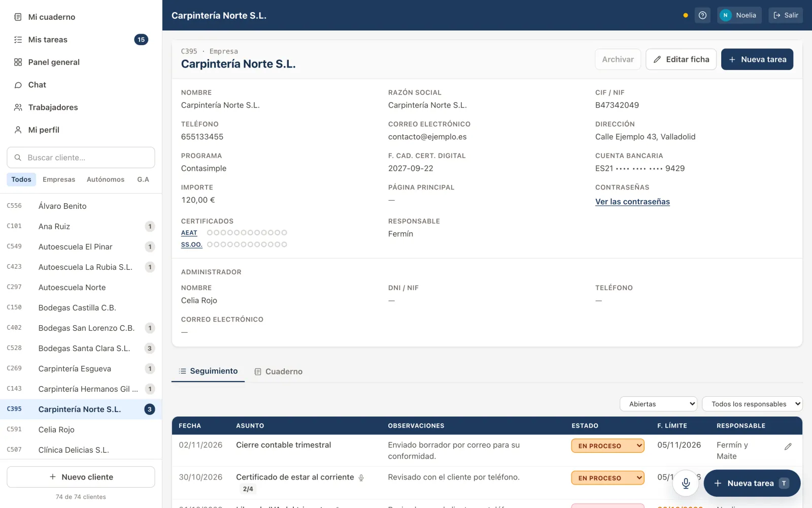
Task: Open the AEAT certificates link
Action: pos(189,233)
